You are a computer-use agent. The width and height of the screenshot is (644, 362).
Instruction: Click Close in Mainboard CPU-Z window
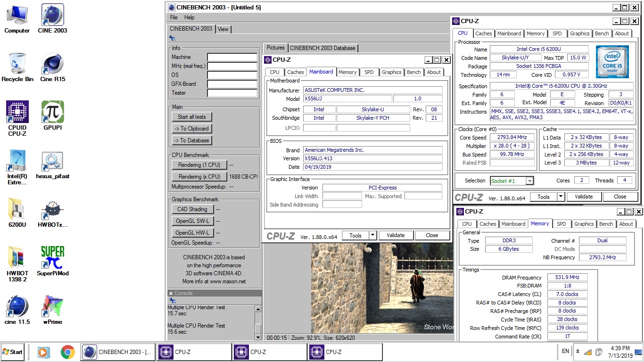[x=432, y=235]
